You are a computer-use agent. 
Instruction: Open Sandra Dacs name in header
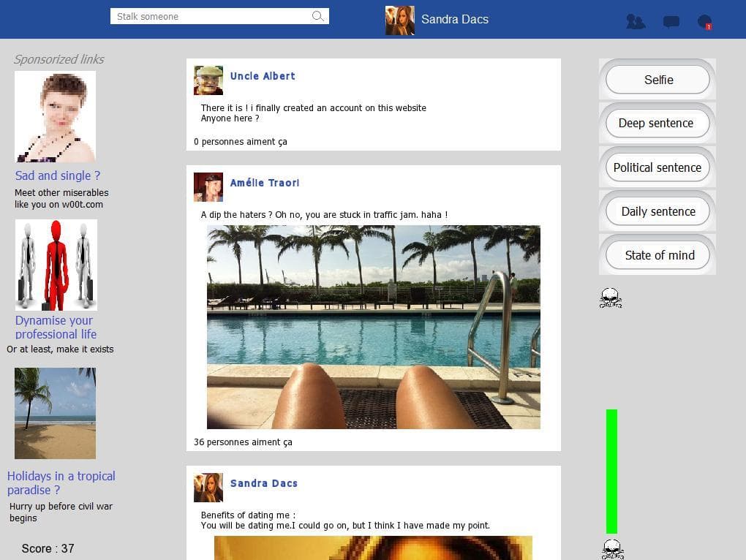454,20
